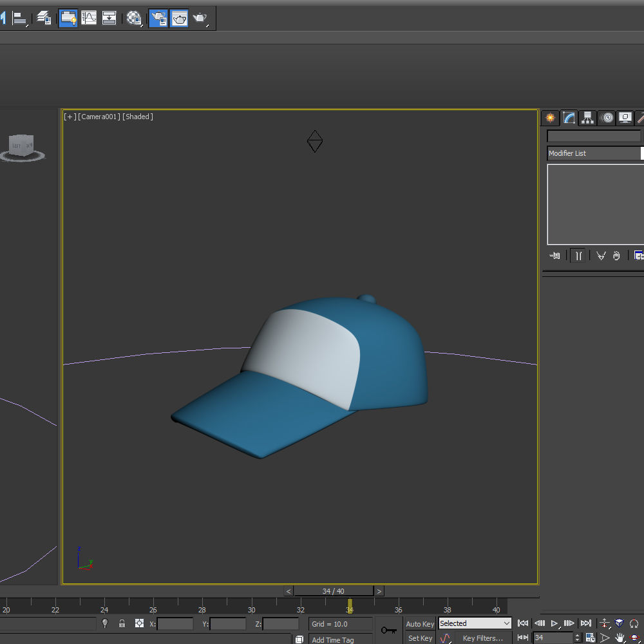Open the Curve Editor

pos(90,18)
